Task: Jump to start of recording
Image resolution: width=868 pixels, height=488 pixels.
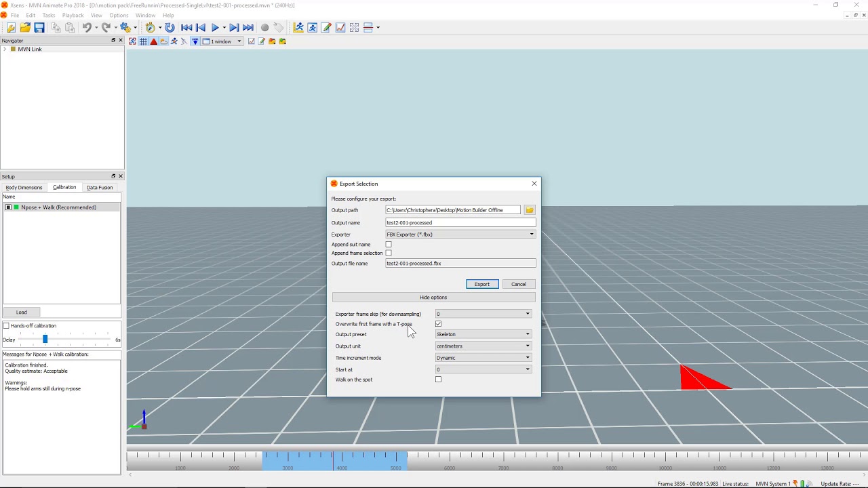Action: [186, 28]
